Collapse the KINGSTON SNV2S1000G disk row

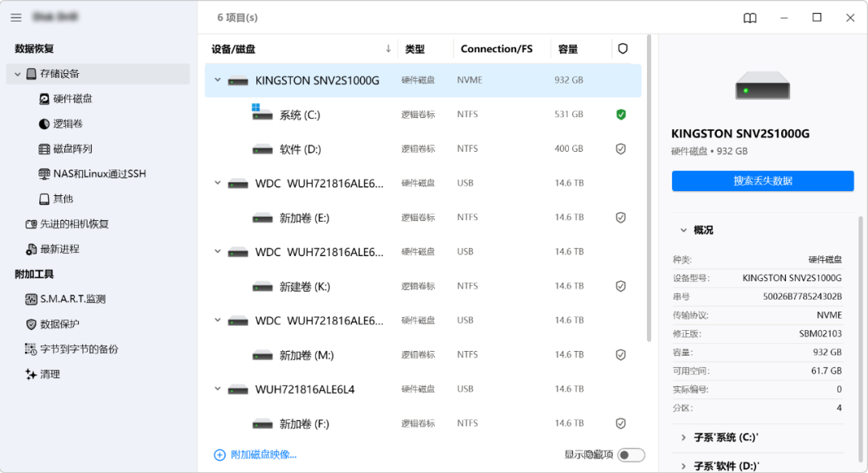[218, 80]
